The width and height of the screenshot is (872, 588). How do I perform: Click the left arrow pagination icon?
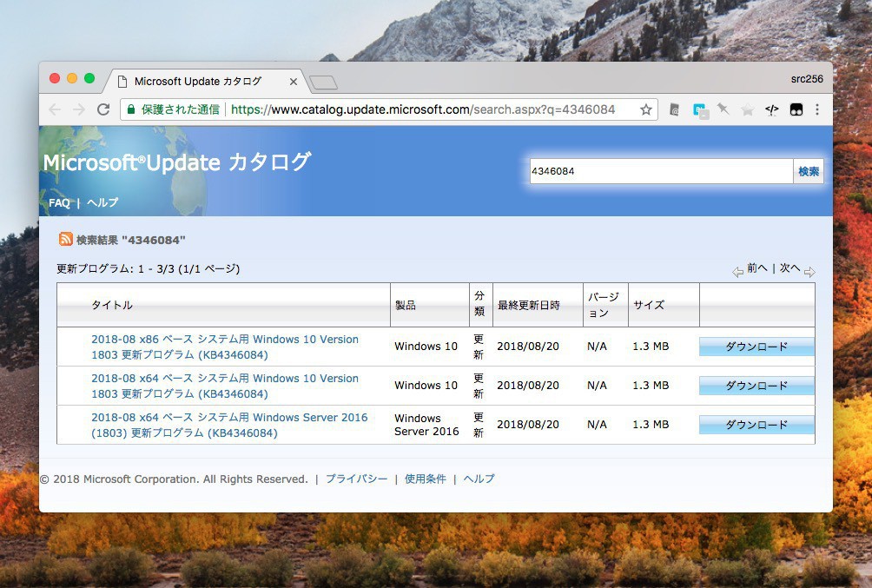(x=738, y=272)
